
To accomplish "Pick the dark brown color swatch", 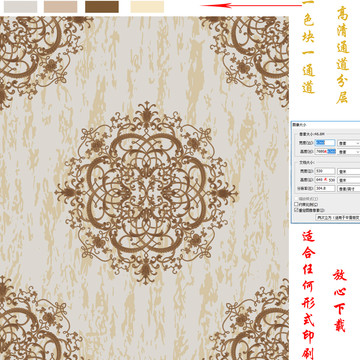I will (x=102, y=7).
